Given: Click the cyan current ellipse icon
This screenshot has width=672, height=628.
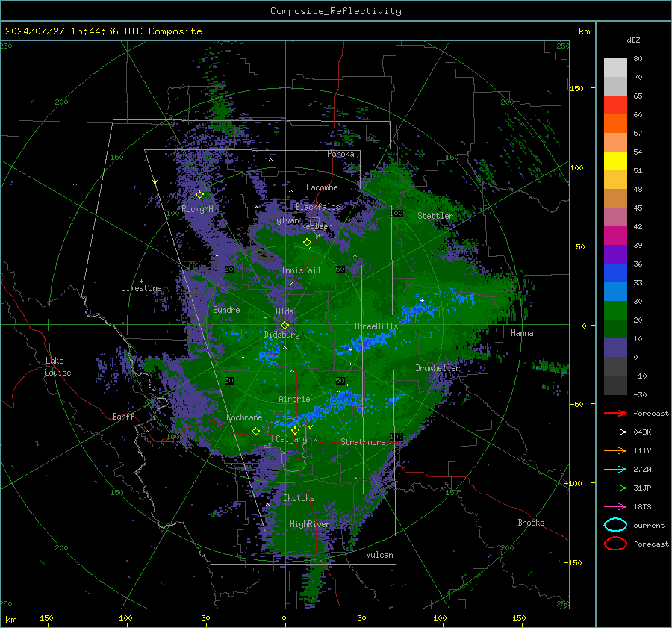Looking at the screenshot, I should pyautogui.click(x=615, y=525).
